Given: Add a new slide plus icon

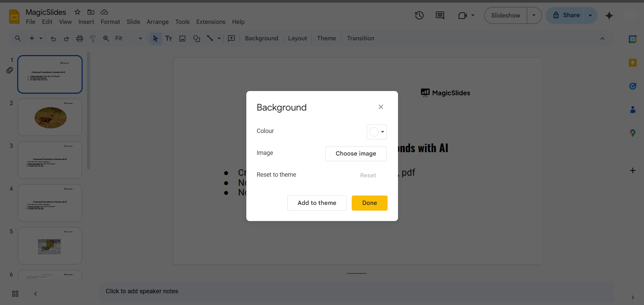Looking at the screenshot, I should (32, 38).
